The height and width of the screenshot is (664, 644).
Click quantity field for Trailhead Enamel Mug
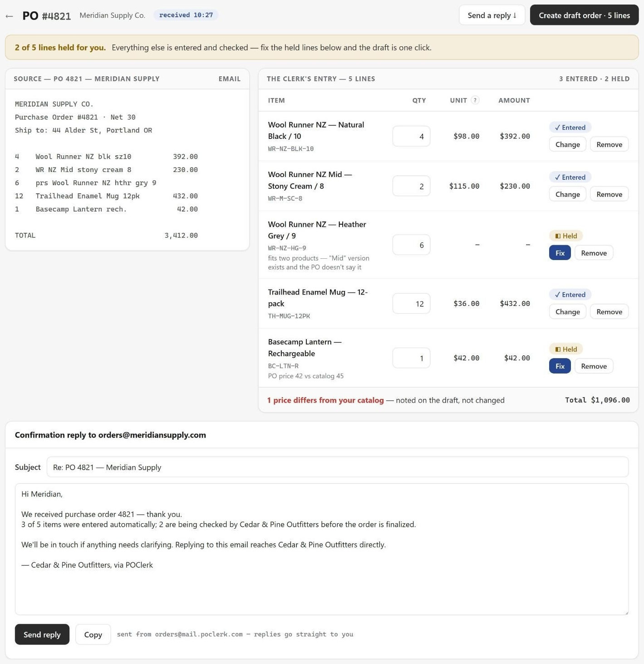411,304
